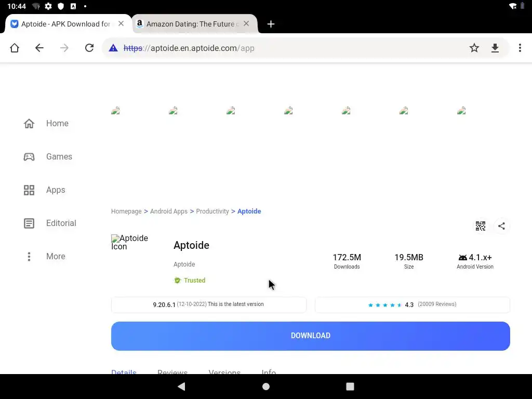Image resolution: width=532 pixels, height=399 pixels.
Task: Click the More vertical dots icon
Action: tap(29, 257)
